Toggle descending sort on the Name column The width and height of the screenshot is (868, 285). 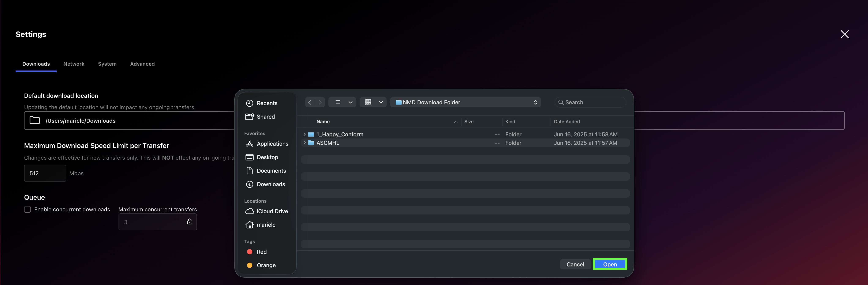(x=456, y=122)
